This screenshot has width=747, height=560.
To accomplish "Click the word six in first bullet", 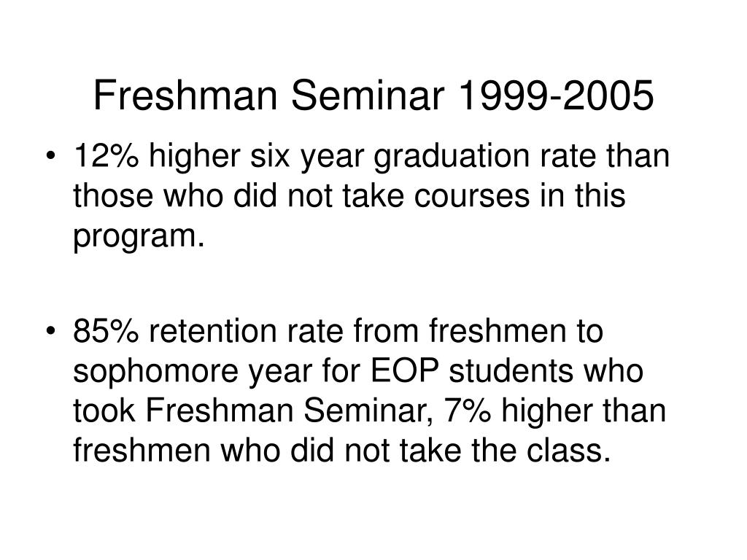I will pyautogui.click(x=270, y=156).
